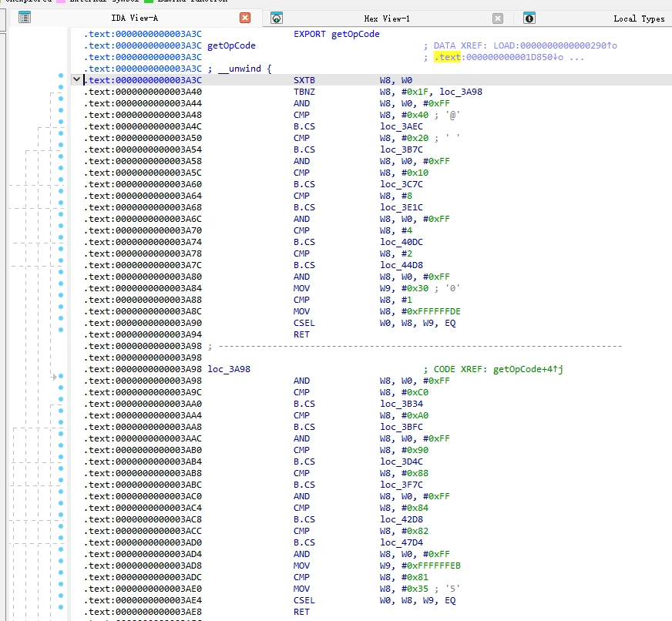Select the __unwind { comment line
Viewport: 672px width, 621px height.
tap(240, 69)
